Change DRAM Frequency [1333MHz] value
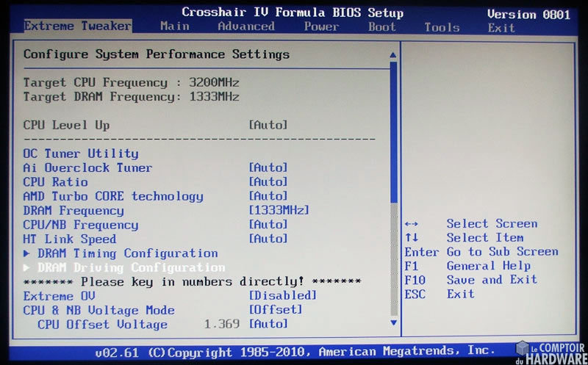The image size is (588, 365). pos(279,210)
